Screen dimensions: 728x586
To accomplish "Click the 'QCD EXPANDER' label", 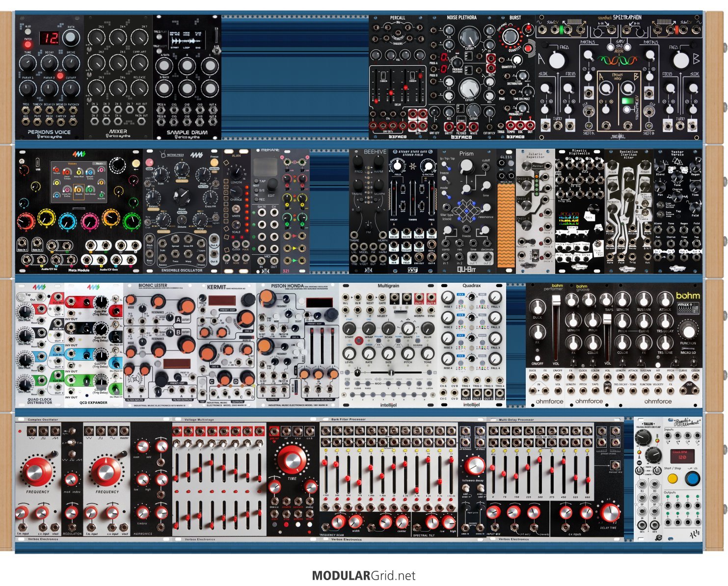I will [x=93, y=402].
